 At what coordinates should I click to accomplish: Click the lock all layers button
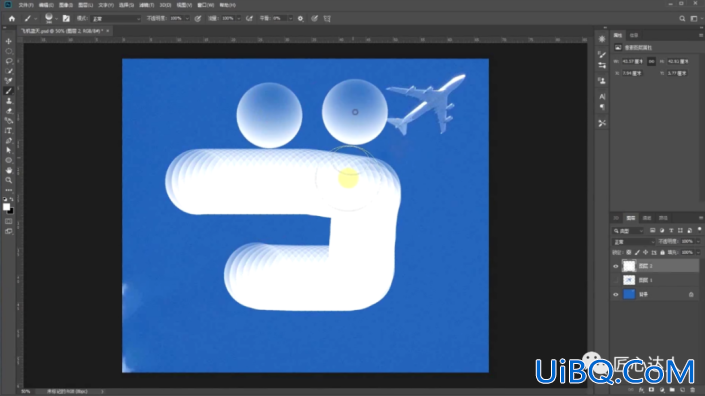662,253
